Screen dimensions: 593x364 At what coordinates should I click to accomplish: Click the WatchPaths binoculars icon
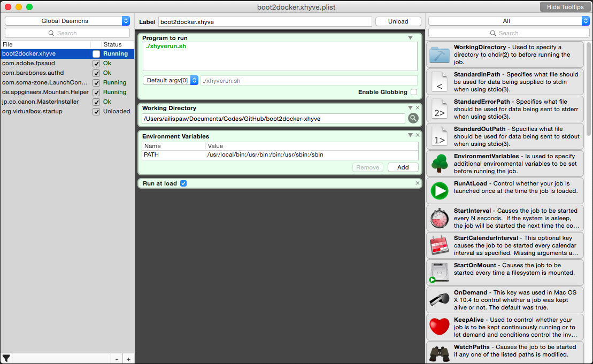[x=440, y=353]
